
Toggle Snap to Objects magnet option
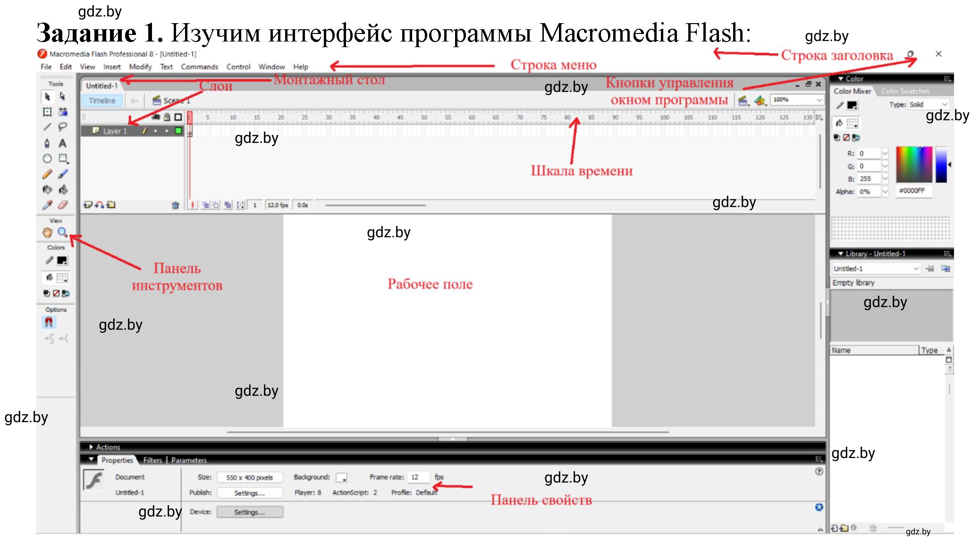click(x=49, y=322)
